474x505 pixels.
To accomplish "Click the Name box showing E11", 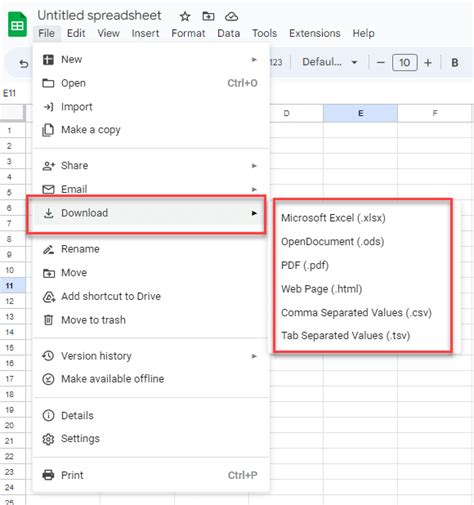I will point(9,93).
